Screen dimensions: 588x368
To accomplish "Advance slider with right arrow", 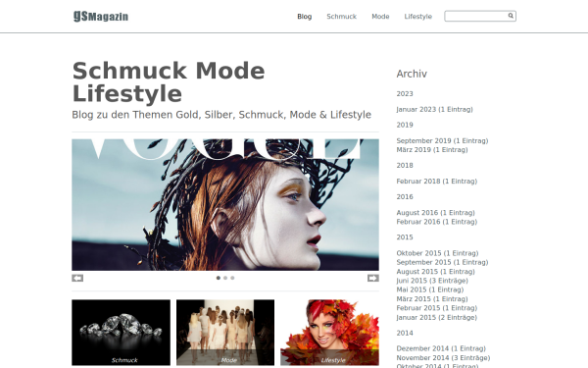I will coord(373,278).
